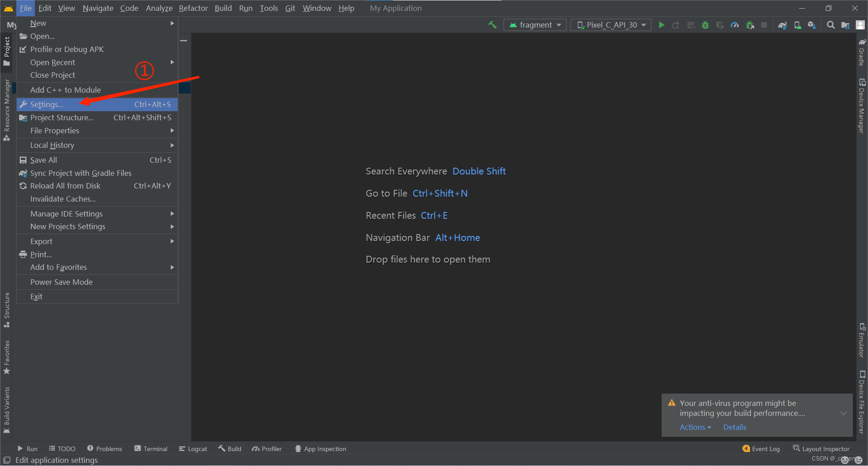Viewport: 868px width, 466px height.
Task: Click the Run with Coverage icon
Action: (720, 25)
